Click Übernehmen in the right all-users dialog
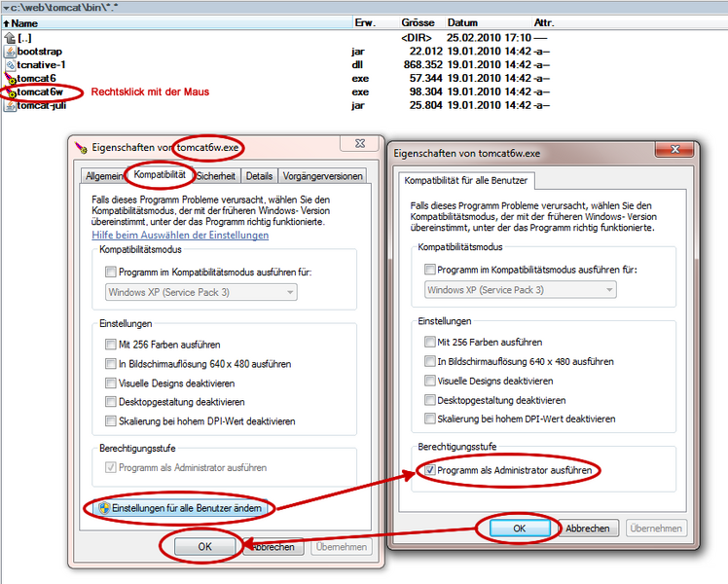The height and width of the screenshot is (584, 728). point(656,529)
